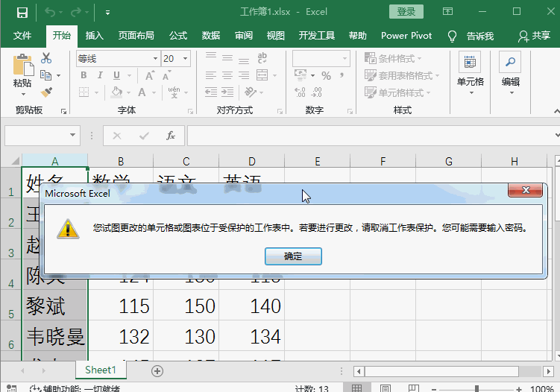
Task: Click the zoom slider in status bar
Action: pos(477,388)
